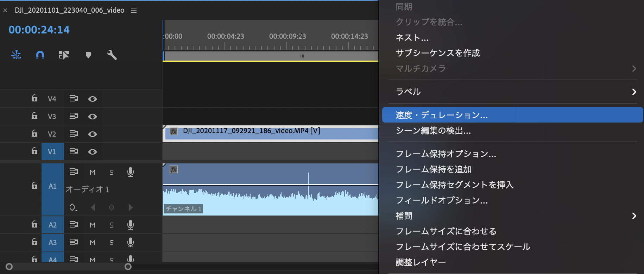
Task: Toggle insert sequence as nest tool
Action: click(16, 55)
